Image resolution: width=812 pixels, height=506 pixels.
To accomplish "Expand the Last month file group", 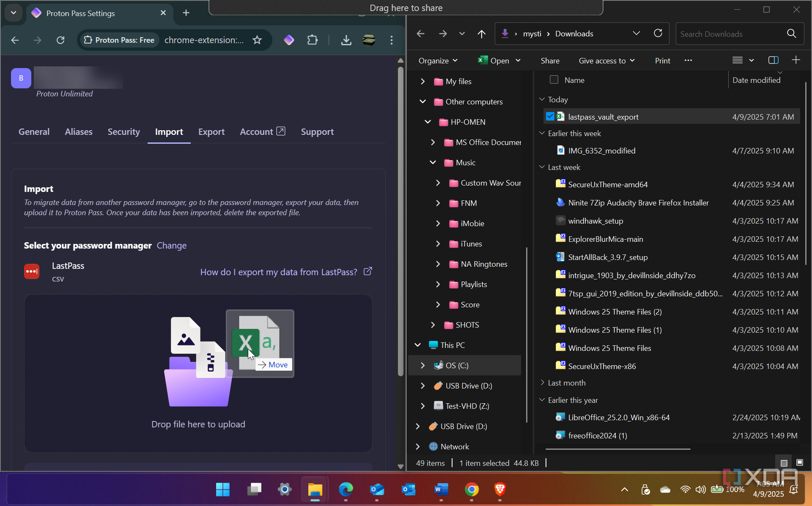I will point(542,383).
